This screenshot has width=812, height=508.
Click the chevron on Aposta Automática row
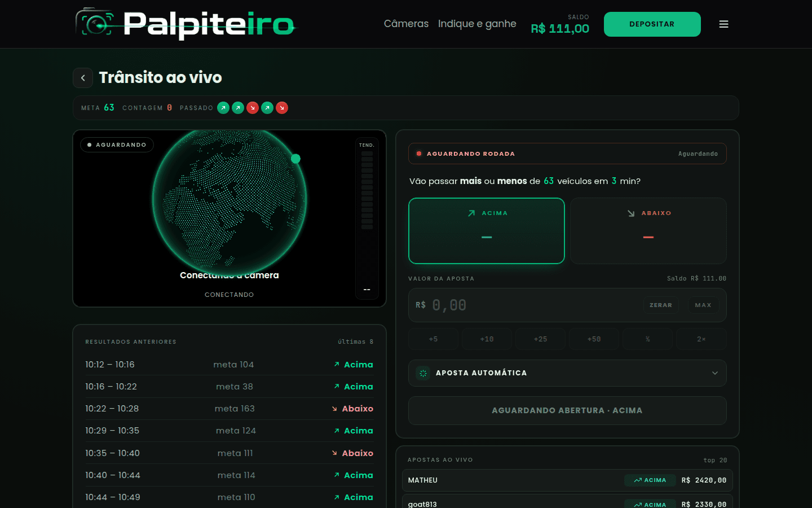714,373
